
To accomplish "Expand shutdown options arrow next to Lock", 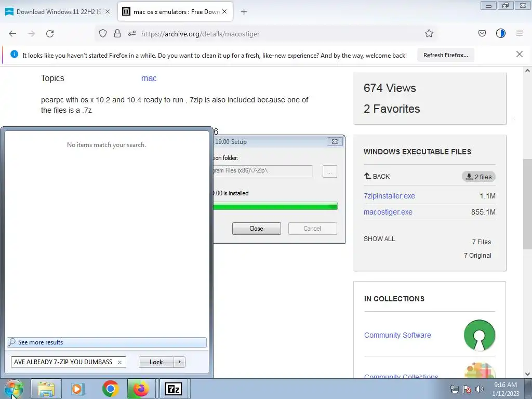I will pos(179,362).
